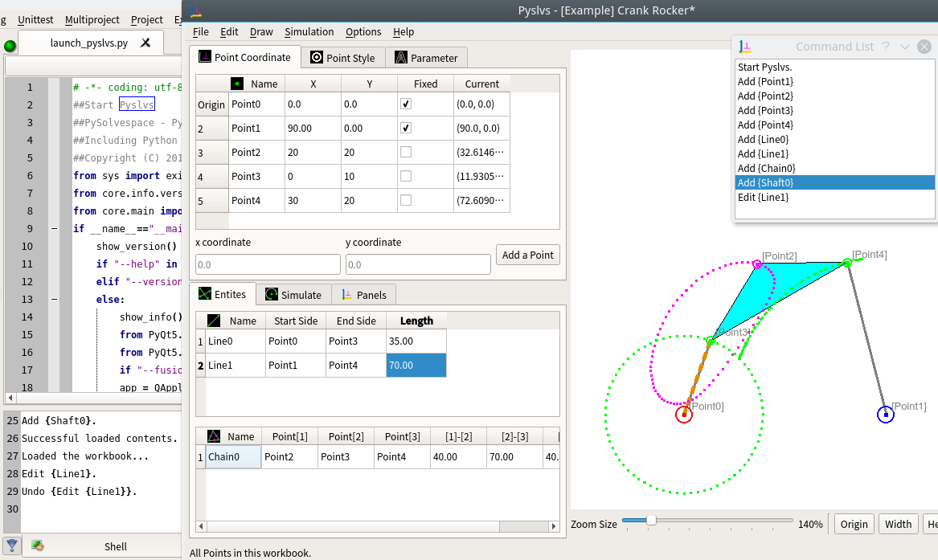This screenshot has height=560, width=938.
Task: Open the Project menu in editor window
Action: 146,20
